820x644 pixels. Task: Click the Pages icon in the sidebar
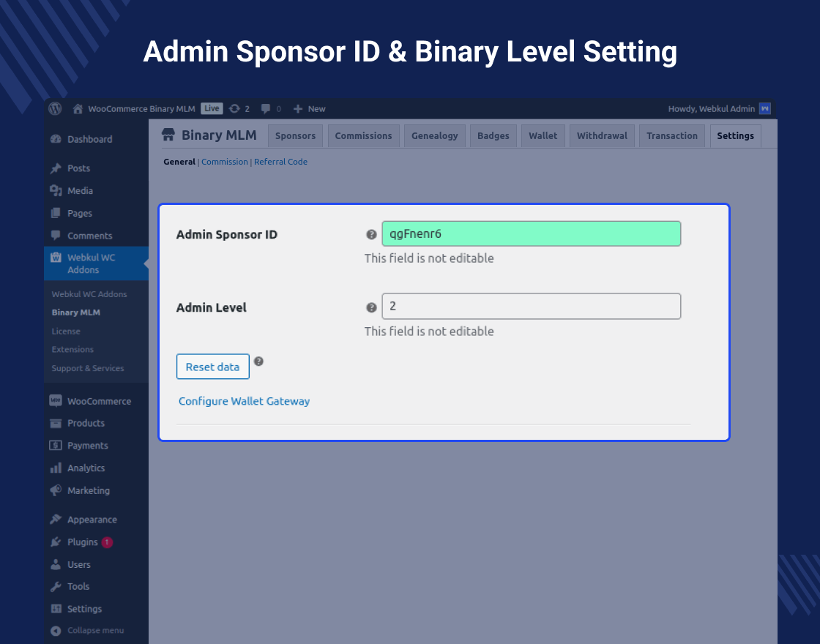pyautogui.click(x=56, y=213)
